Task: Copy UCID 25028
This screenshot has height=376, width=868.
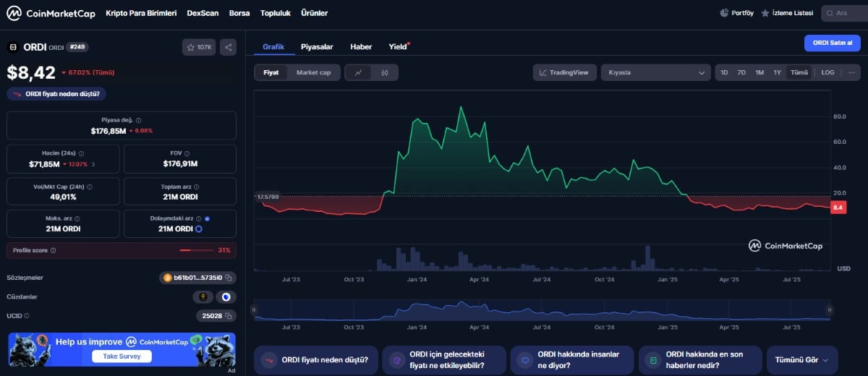Action: tap(228, 316)
